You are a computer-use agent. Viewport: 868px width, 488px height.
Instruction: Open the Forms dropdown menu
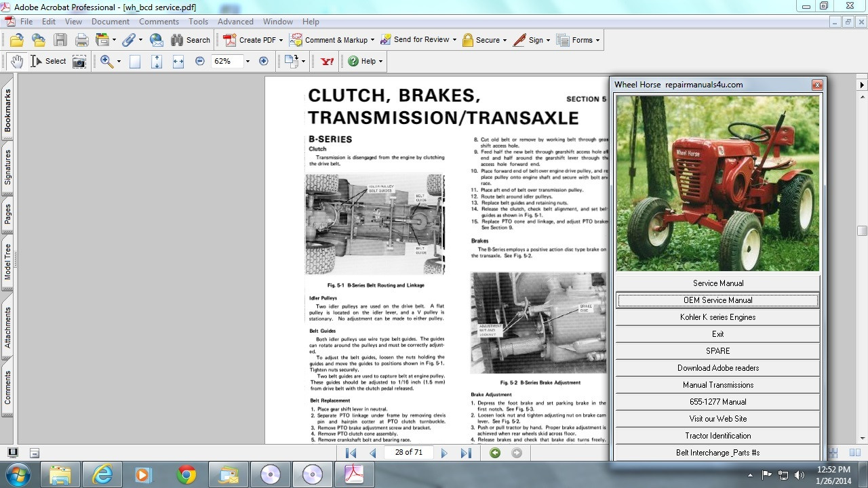(x=597, y=41)
